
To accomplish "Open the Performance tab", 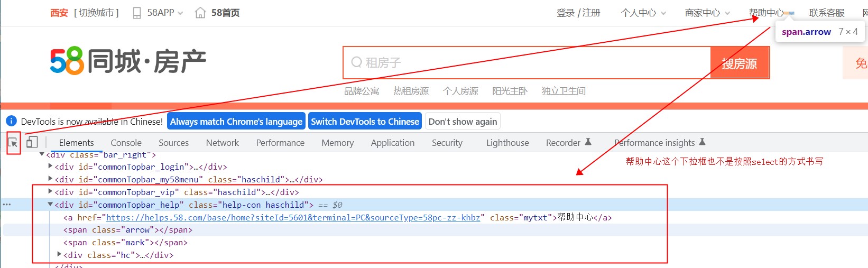I will (280, 143).
